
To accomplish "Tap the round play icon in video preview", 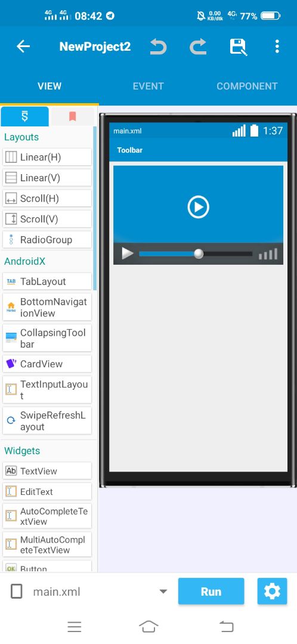I will point(199,207).
